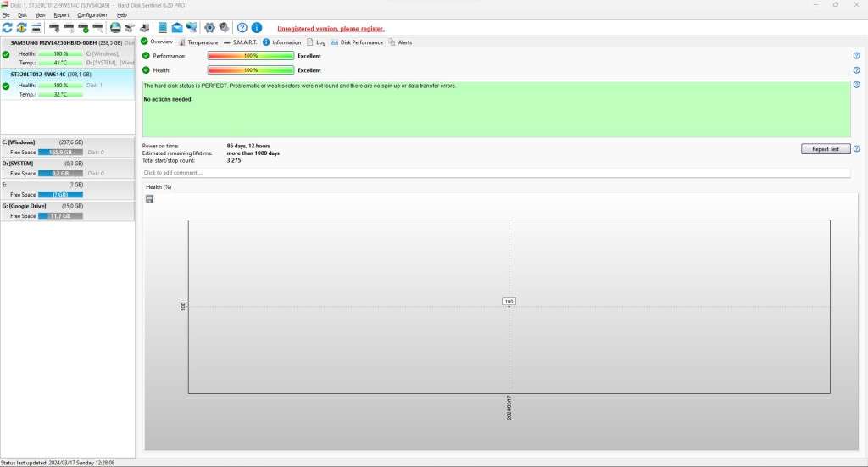Click help icon beside Repeat Test button
This screenshot has width=868, height=467.
coord(856,149)
